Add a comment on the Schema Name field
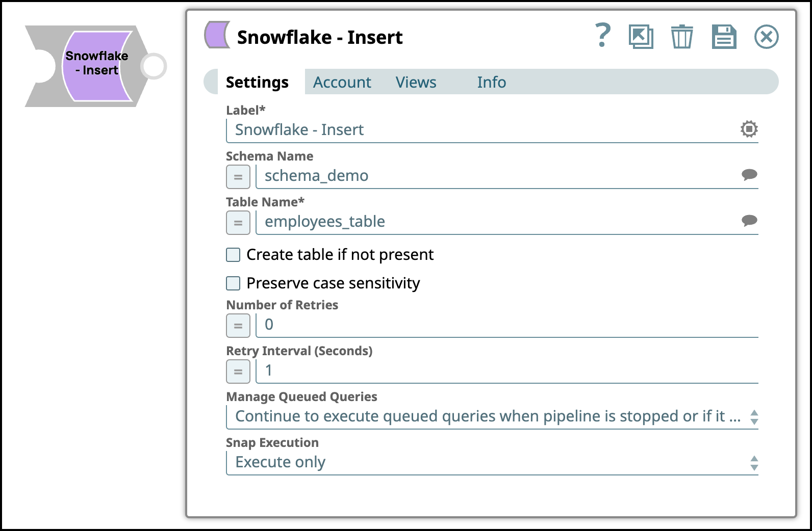Screen dimensions: 812x531 (749, 175)
